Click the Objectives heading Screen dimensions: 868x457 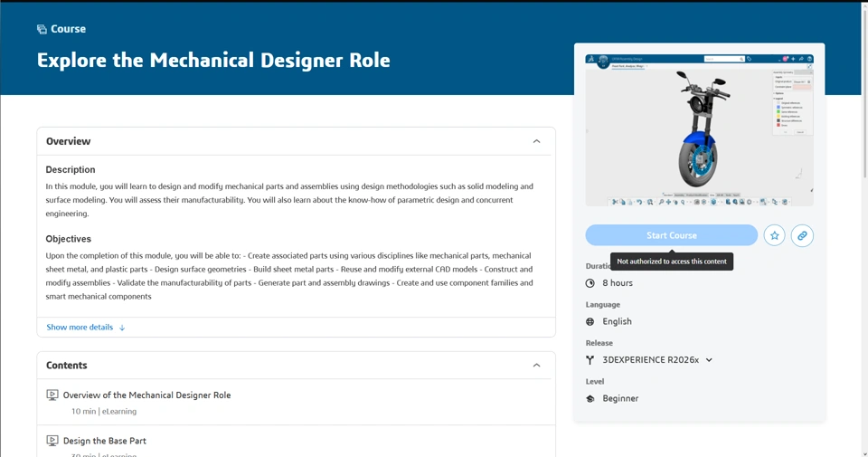click(x=68, y=239)
